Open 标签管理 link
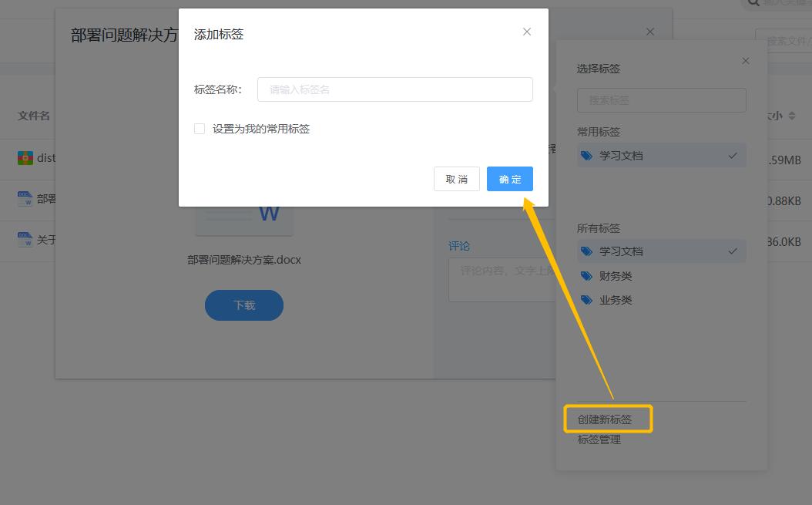 (x=599, y=439)
